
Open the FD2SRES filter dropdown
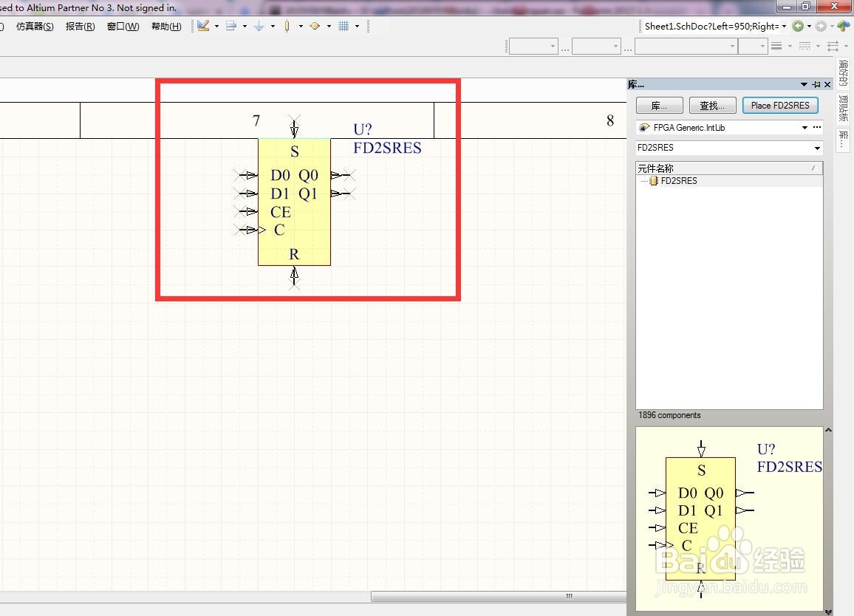(x=817, y=148)
